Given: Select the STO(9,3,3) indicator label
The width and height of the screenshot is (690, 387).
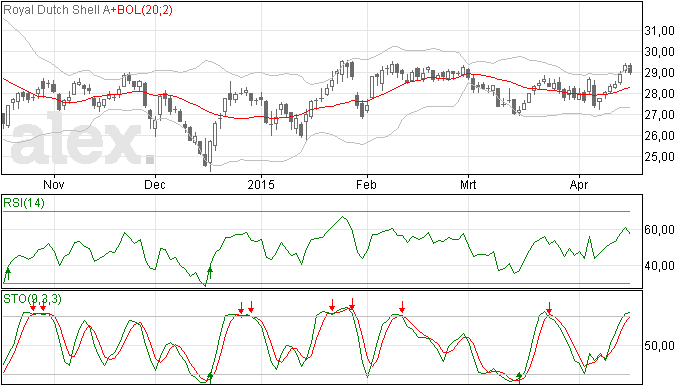Looking at the screenshot, I should [x=32, y=299].
